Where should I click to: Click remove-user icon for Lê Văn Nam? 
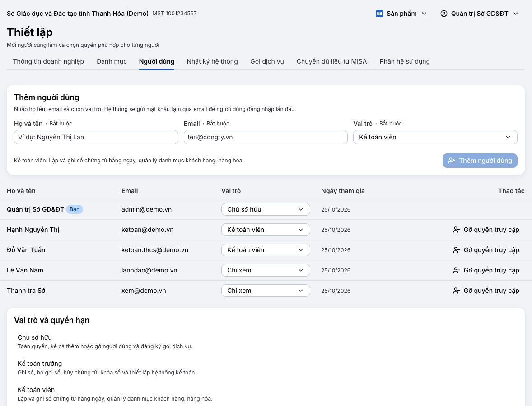coord(456,270)
